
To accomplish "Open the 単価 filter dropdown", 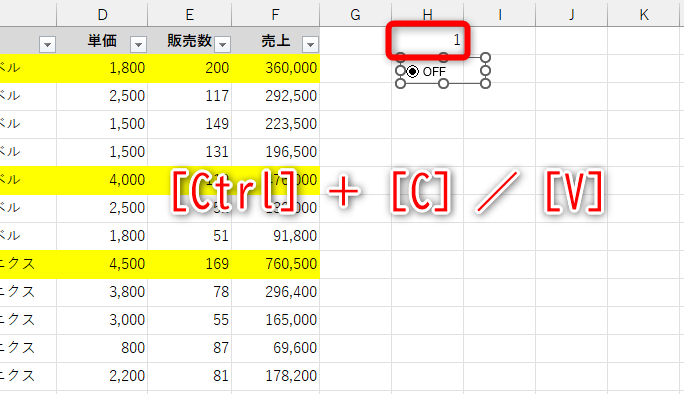I will [138, 44].
